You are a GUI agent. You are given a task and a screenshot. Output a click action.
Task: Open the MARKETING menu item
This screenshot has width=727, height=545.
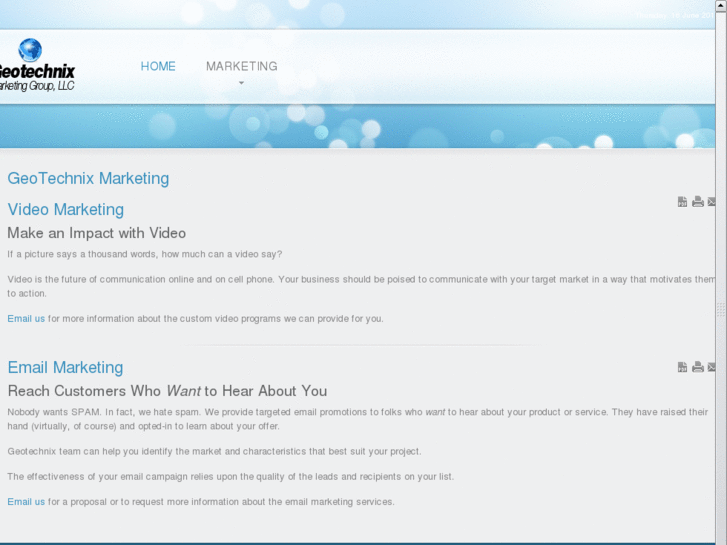coord(242,66)
